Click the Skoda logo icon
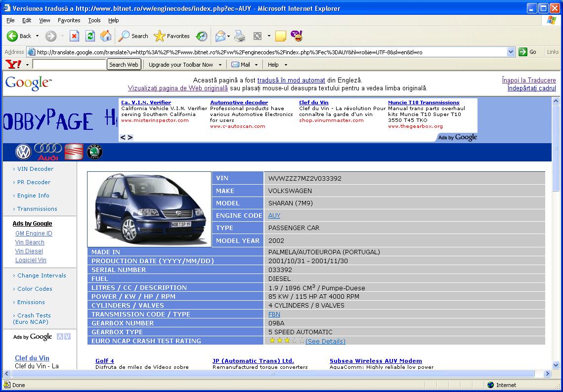 coord(95,152)
